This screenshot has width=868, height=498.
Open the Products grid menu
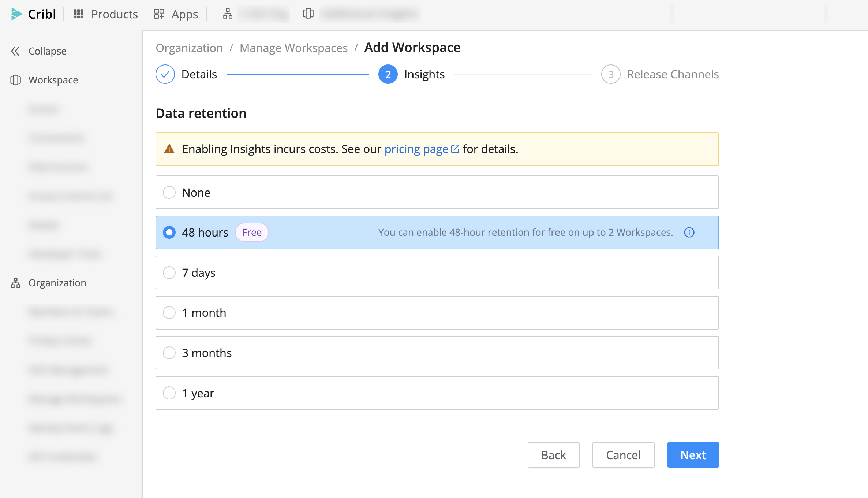coord(106,14)
